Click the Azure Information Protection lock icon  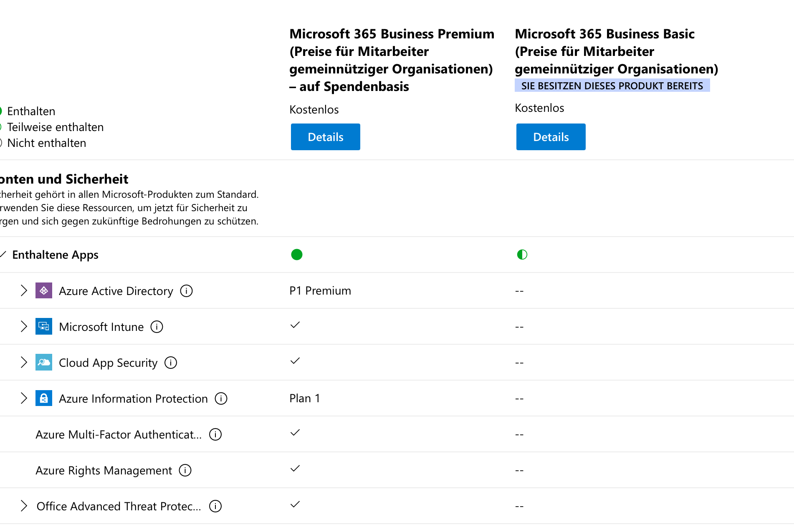(44, 398)
